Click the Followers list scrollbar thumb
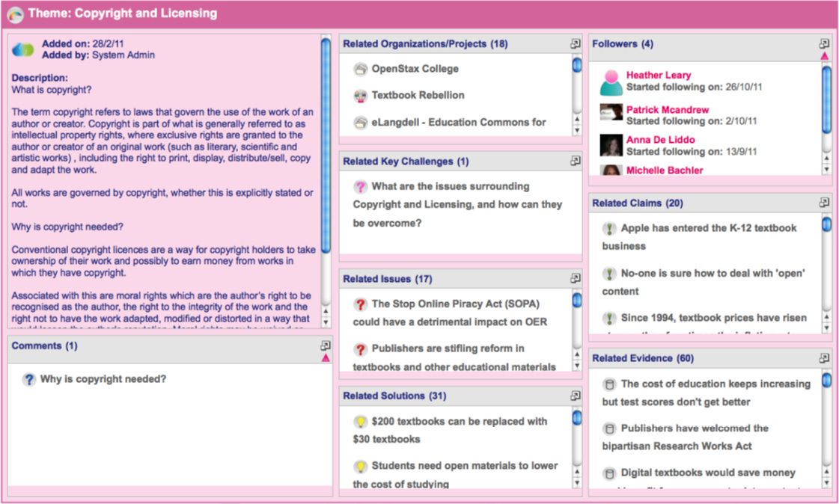Screen dimensions: 839x504 (826, 99)
